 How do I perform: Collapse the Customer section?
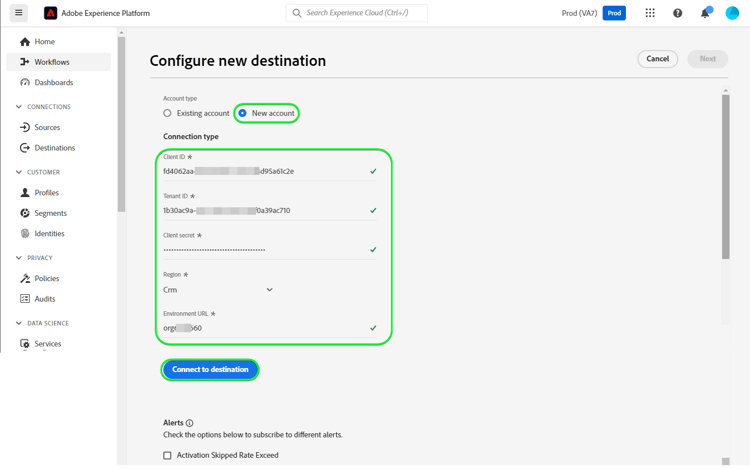point(19,172)
